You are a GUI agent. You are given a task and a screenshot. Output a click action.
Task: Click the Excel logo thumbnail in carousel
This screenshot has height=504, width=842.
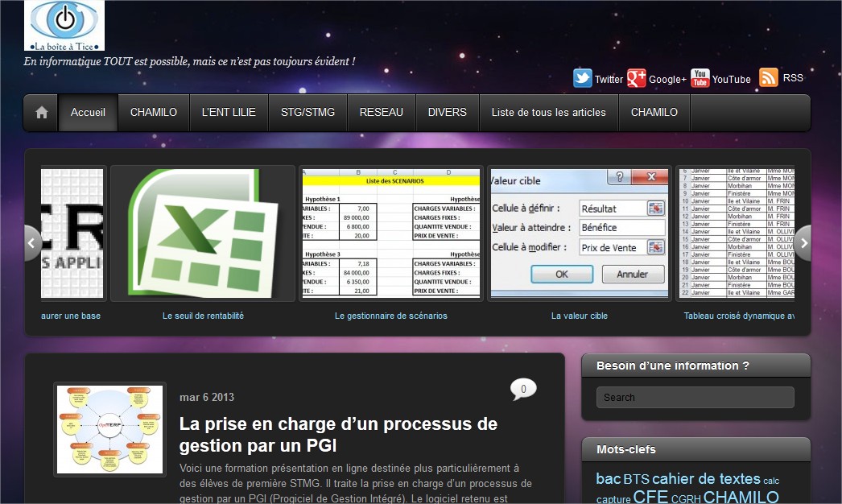203,233
